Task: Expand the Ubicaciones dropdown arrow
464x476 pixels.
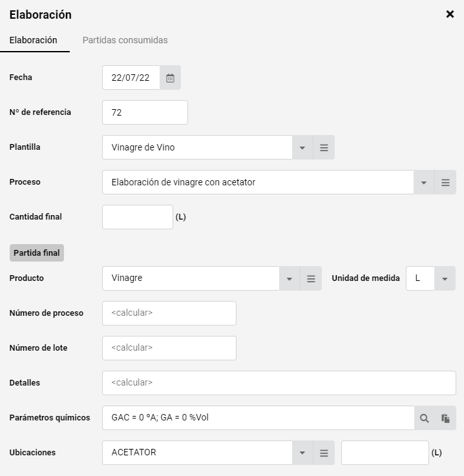Action: tap(302, 453)
